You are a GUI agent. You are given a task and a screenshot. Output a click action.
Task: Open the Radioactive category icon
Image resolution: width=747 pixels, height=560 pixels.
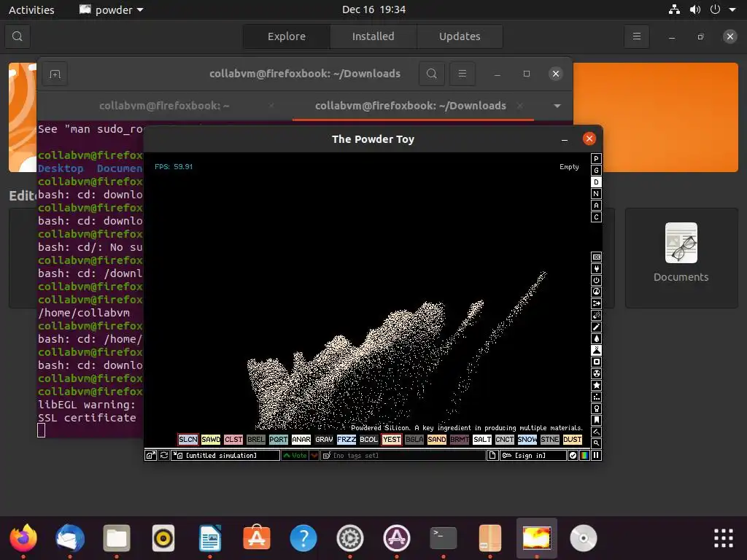[x=596, y=374]
